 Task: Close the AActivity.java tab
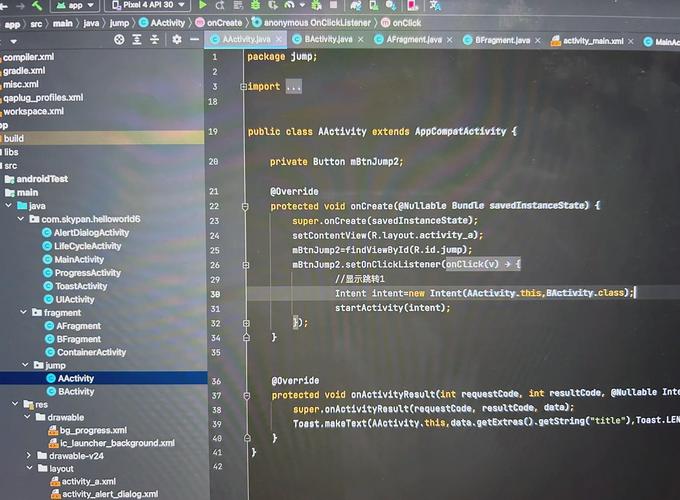[x=280, y=40]
